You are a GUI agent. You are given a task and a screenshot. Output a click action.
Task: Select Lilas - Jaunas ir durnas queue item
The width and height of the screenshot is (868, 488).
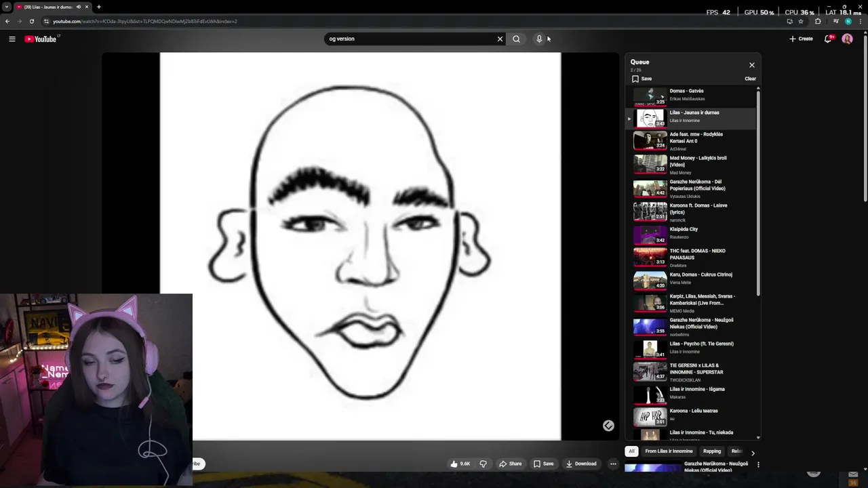pos(690,118)
